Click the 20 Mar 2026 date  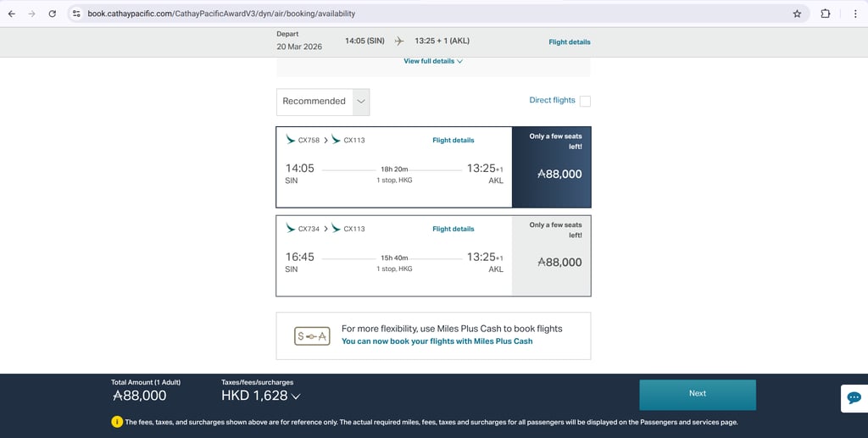coord(299,47)
